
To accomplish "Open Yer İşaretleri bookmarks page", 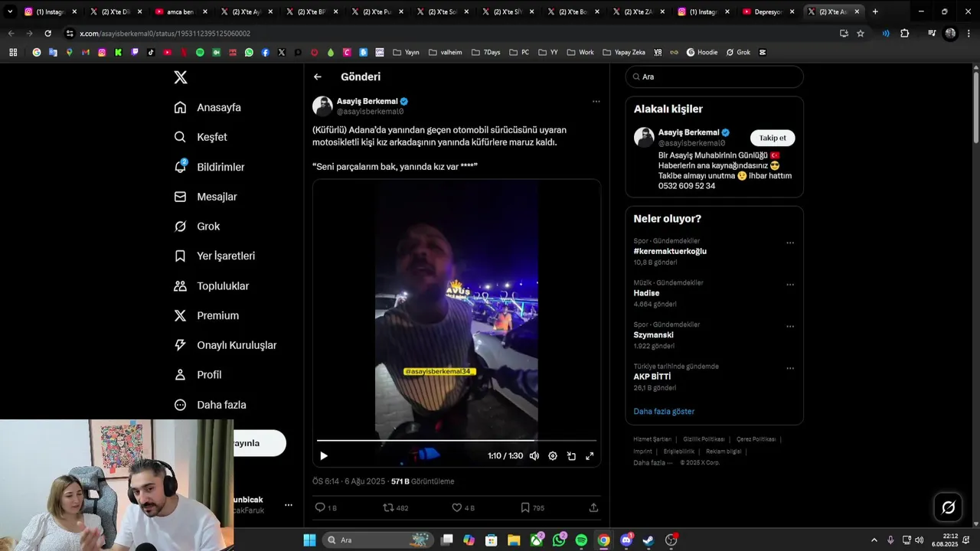I will click(x=214, y=256).
